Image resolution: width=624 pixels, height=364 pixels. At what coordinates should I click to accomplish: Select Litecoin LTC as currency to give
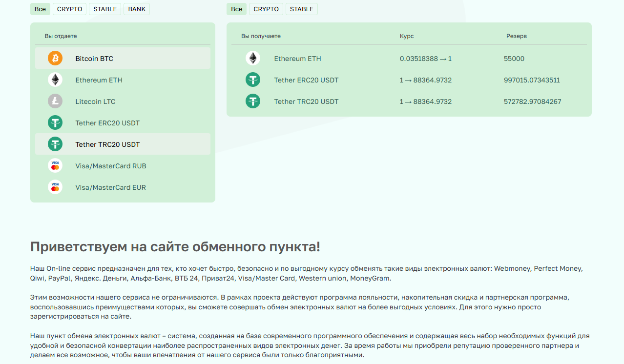point(95,101)
